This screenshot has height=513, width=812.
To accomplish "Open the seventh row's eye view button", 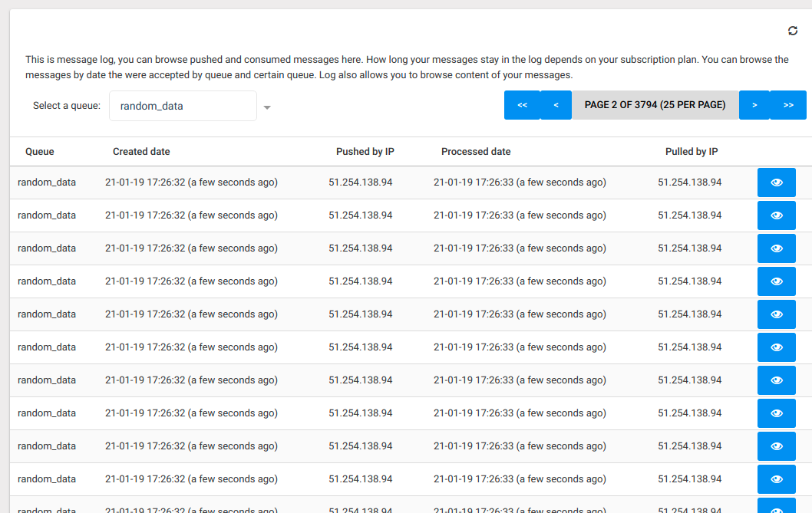I will point(776,380).
